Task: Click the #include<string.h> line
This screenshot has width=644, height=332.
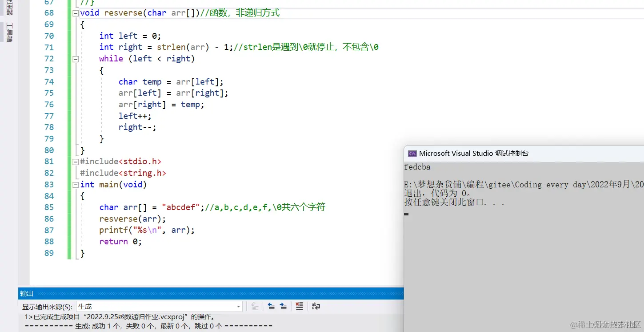Action: [123, 173]
